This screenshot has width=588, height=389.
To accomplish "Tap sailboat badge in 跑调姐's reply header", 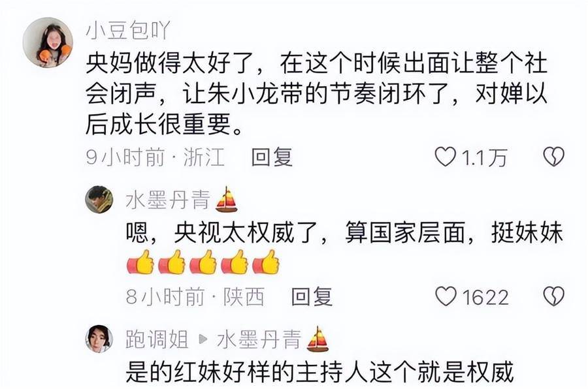I will click(318, 339).
